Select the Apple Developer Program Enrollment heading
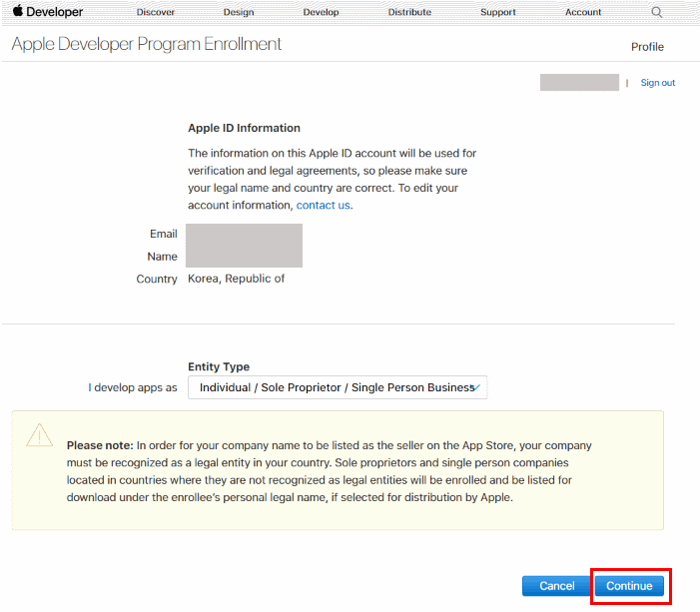The image size is (700, 612). point(147,44)
